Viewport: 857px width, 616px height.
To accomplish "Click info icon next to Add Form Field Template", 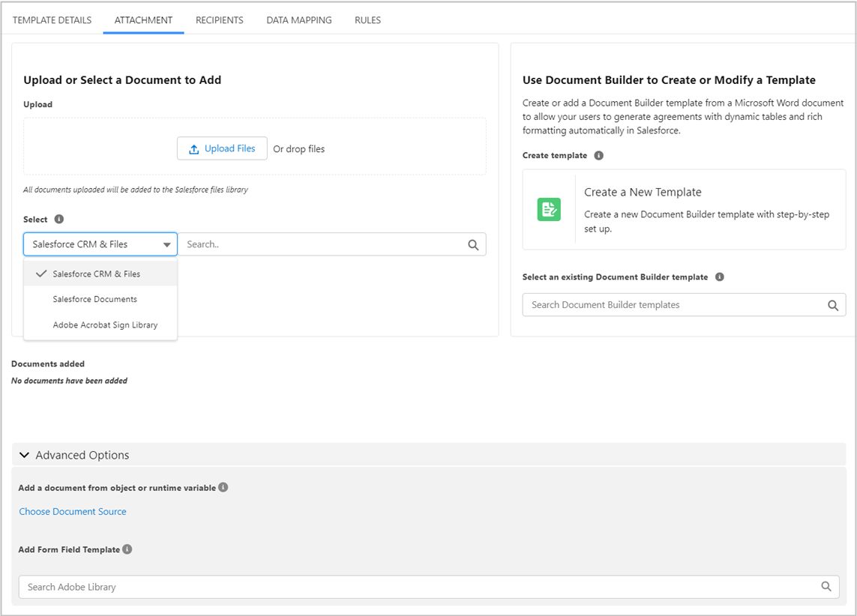I will point(127,549).
